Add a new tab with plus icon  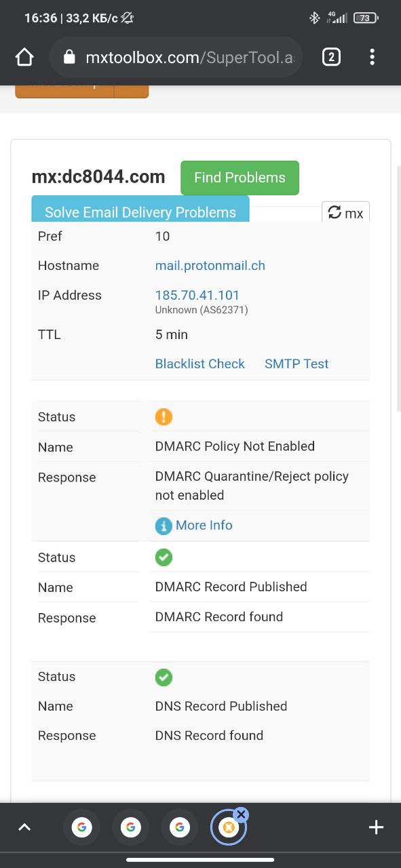click(376, 827)
